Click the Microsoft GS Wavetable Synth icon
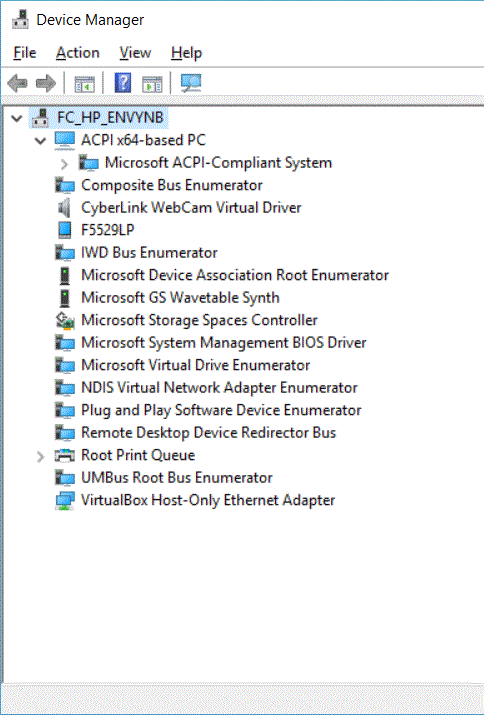 coord(65,297)
